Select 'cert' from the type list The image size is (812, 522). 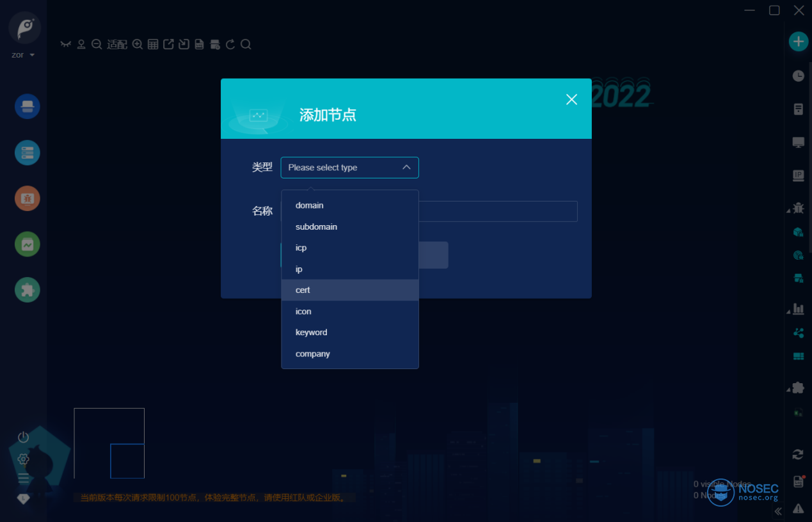(x=350, y=290)
